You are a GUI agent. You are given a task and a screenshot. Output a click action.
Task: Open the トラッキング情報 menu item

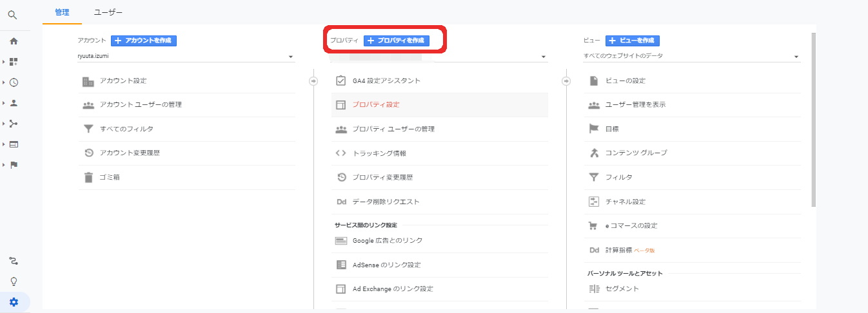pos(379,153)
